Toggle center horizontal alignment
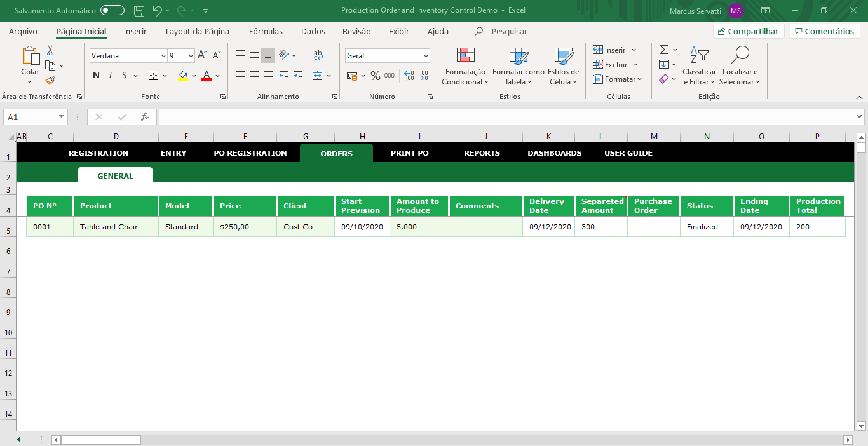This screenshot has width=868, height=446. (x=254, y=76)
